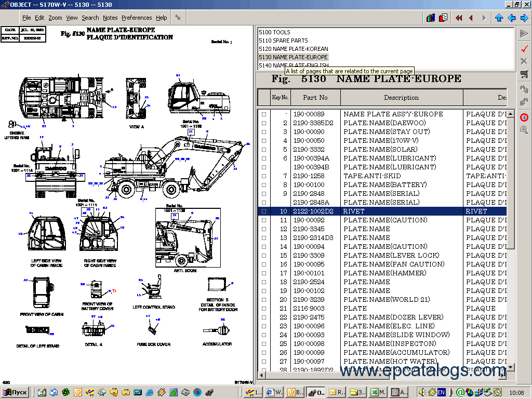532x399 pixels.
Task: Tick checkbox for PLATE;NAME(SOLAR) row
Action: point(264,150)
